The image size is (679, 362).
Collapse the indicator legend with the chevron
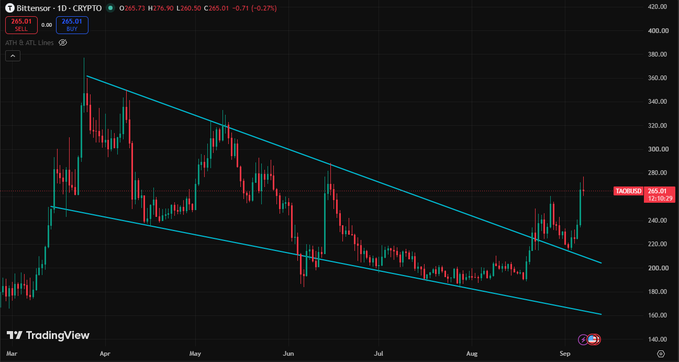pos(13,56)
